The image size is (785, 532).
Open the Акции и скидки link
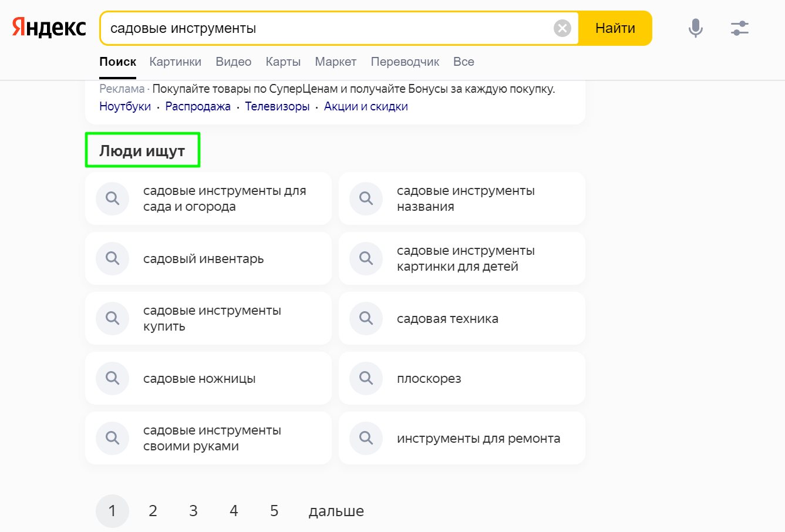(x=366, y=106)
